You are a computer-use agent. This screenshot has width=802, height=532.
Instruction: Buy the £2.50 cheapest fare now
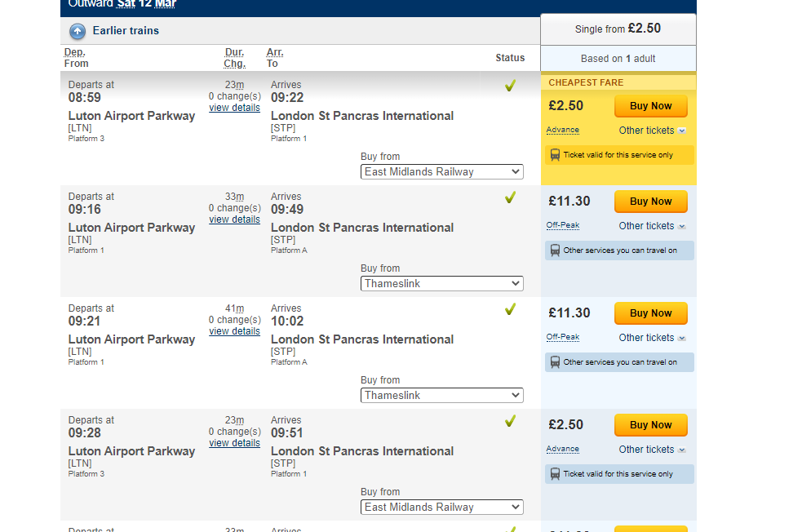[650, 106]
